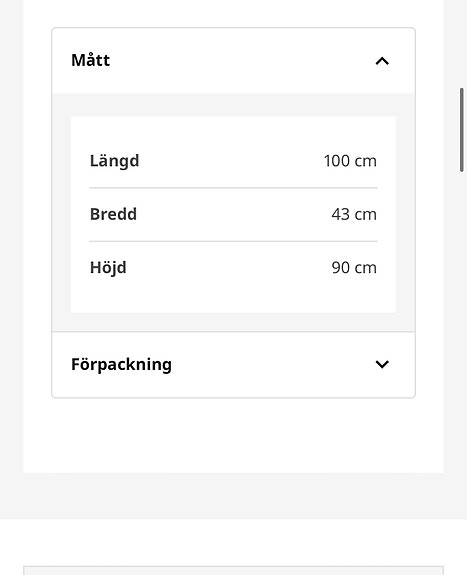
Task: Select the 43 cm width value
Action: (354, 214)
